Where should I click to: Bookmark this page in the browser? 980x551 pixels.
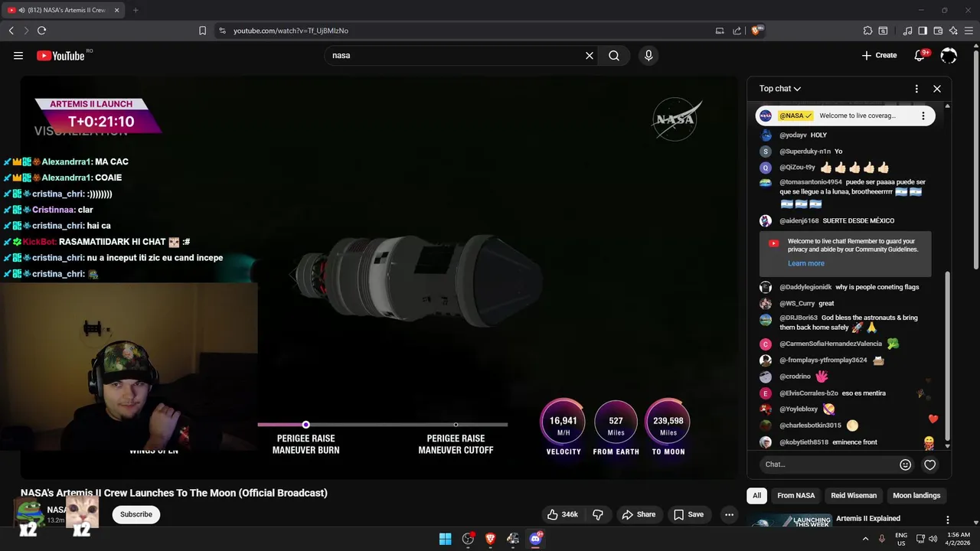tap(202, 31)
